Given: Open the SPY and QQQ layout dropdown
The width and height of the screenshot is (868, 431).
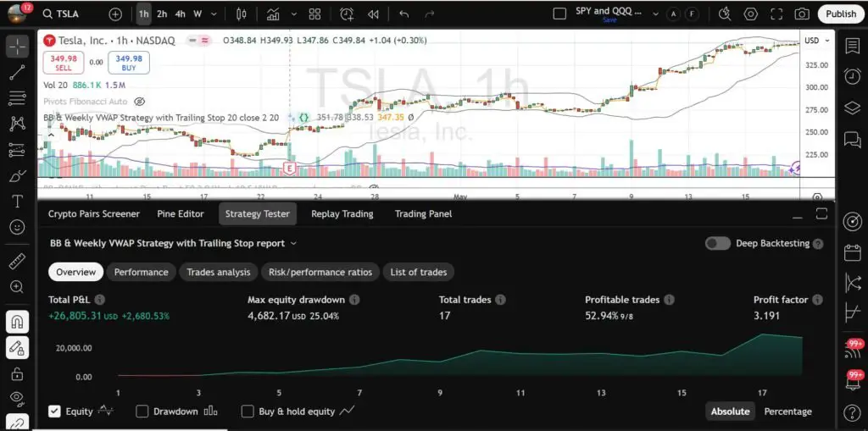Looking at the screenshot, I should (x=657, y=14).
